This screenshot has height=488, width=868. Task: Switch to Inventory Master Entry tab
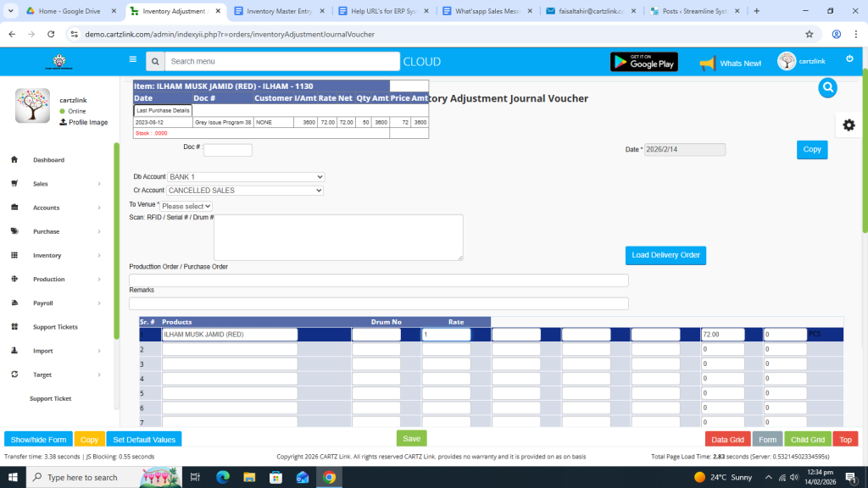279,11
